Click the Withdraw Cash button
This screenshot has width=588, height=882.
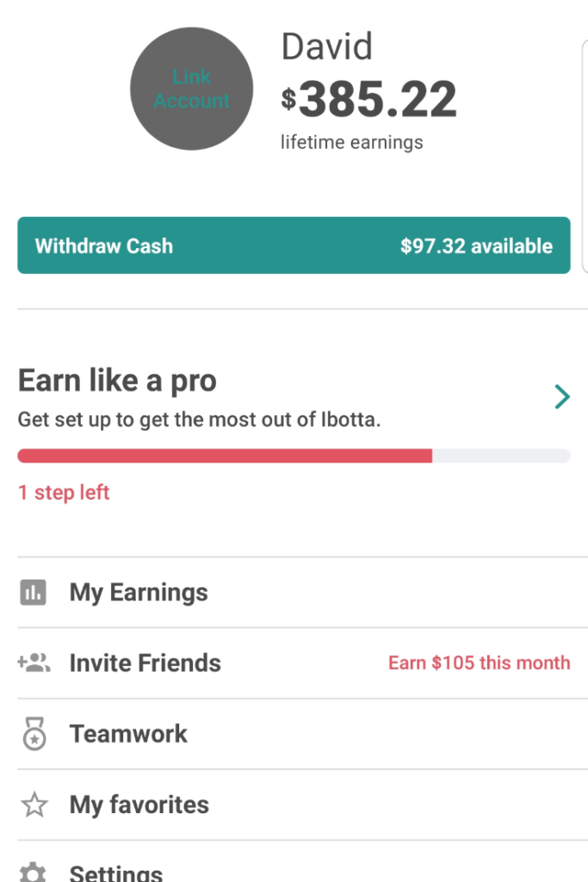point(294,245)
